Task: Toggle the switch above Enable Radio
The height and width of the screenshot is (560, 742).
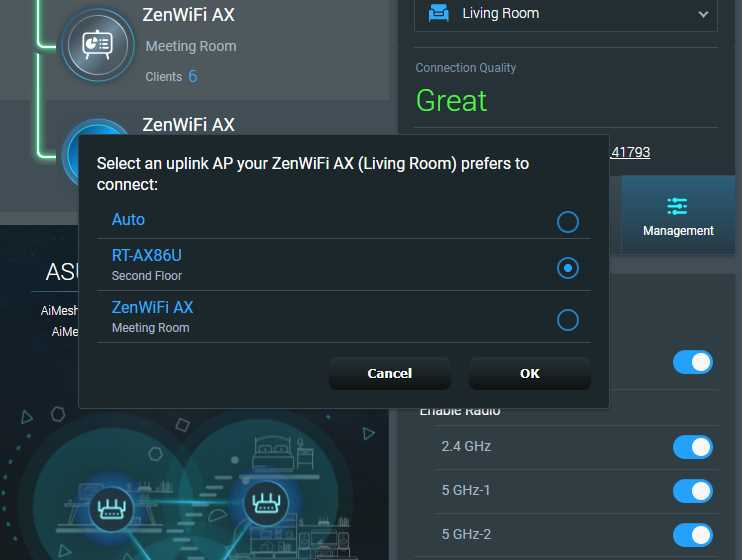Action: pos(693,363)
